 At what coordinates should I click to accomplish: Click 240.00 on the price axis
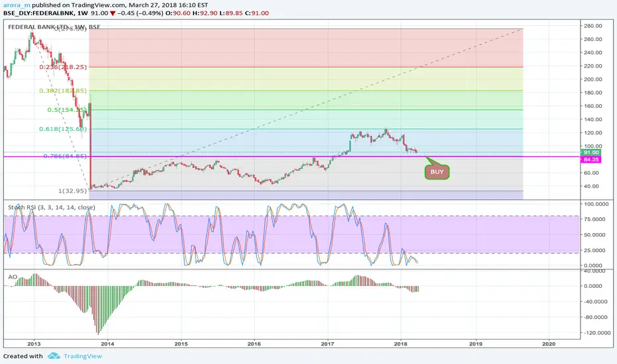pos(593,53)
